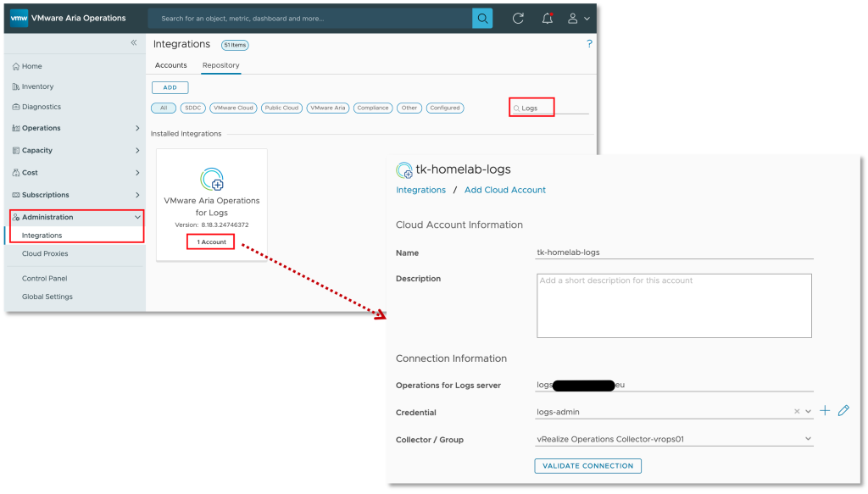Open the notifications bell
Viewport: 868px width, 494px height.
(x=547, y=19)
